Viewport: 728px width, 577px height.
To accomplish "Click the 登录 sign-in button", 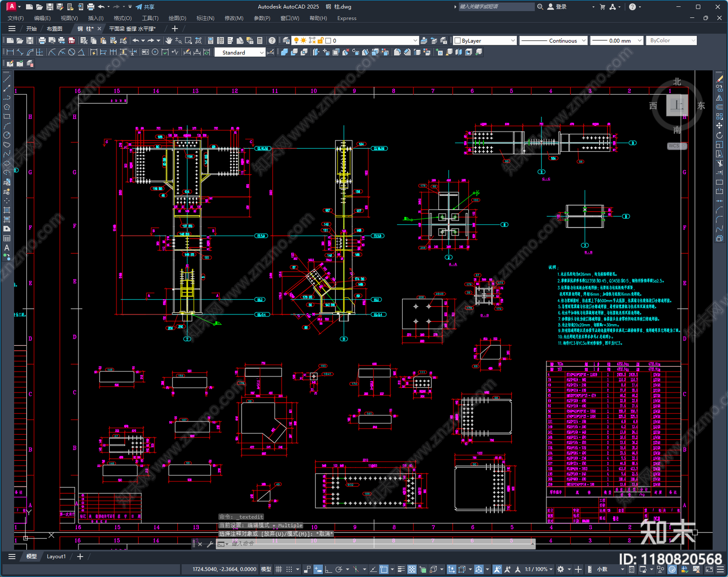I will tap(557, 7).
